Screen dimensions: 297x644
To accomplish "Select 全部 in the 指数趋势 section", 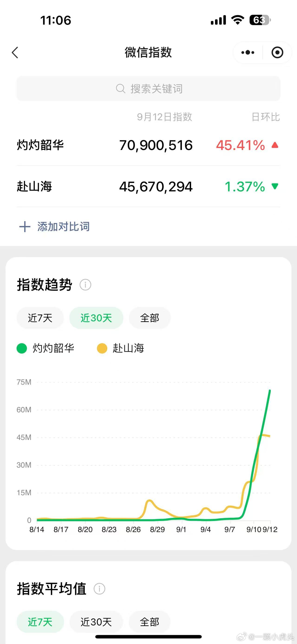I will click(x=150, y=318).
